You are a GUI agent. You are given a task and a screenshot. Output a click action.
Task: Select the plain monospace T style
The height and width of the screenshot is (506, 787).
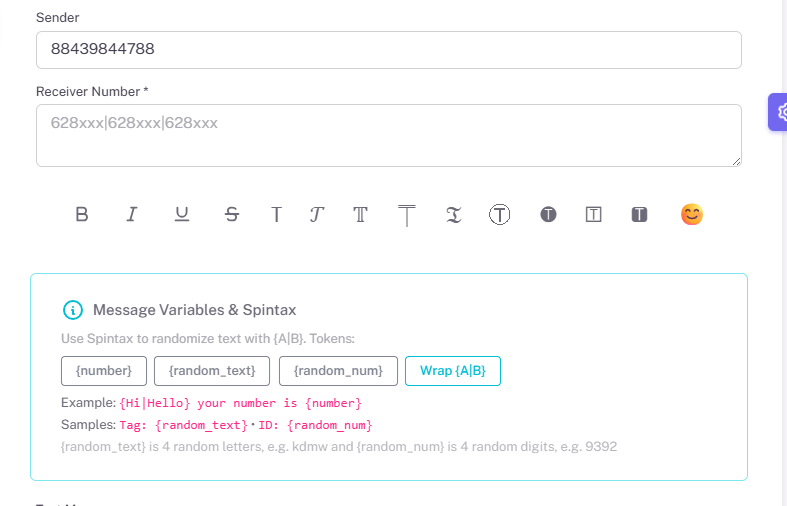pyautogui.click(x=276, y=214)
